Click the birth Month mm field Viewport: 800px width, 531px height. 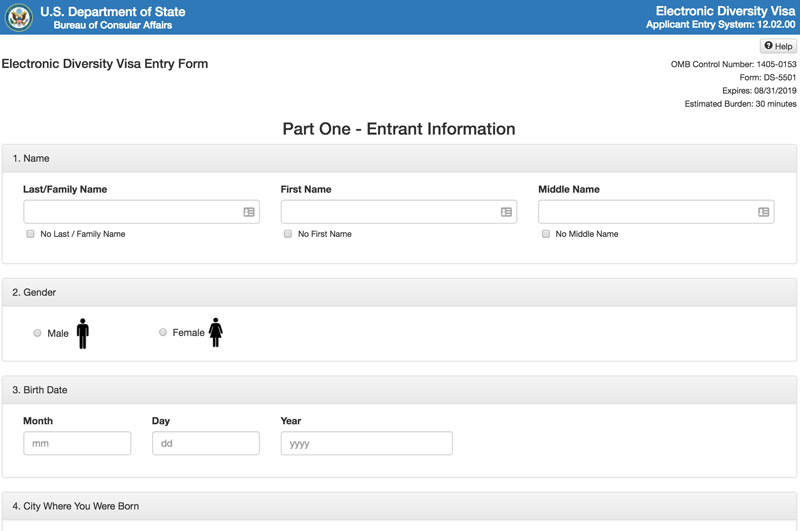tap(77, 443)
